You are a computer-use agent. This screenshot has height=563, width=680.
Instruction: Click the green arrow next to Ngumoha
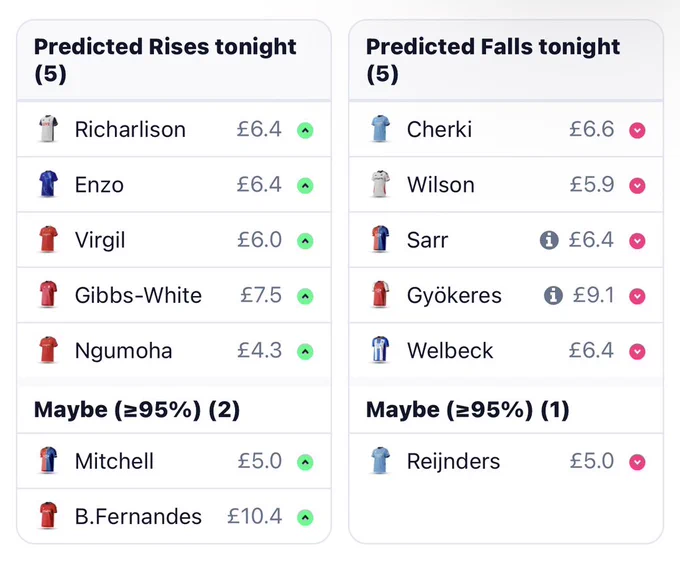(x=305, y=351)
